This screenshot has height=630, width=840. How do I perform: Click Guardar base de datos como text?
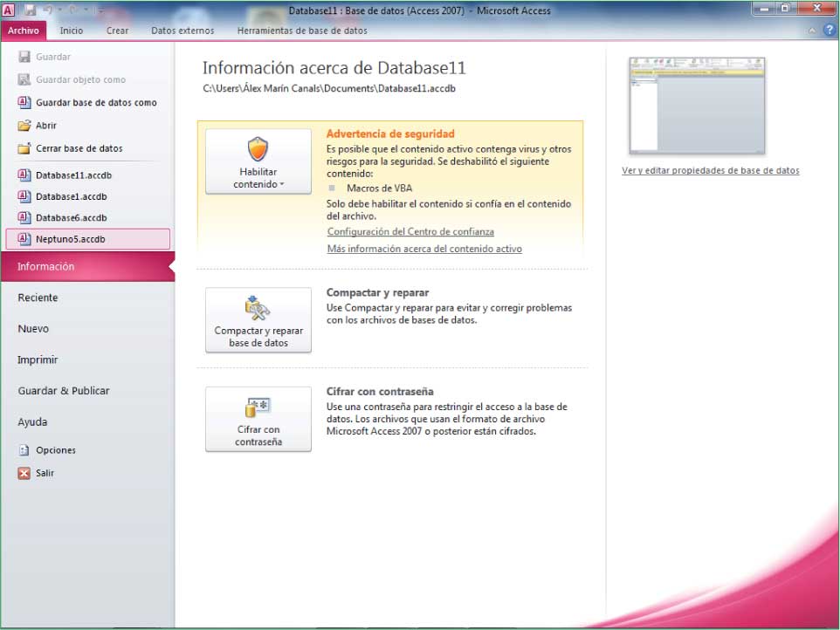96,102
